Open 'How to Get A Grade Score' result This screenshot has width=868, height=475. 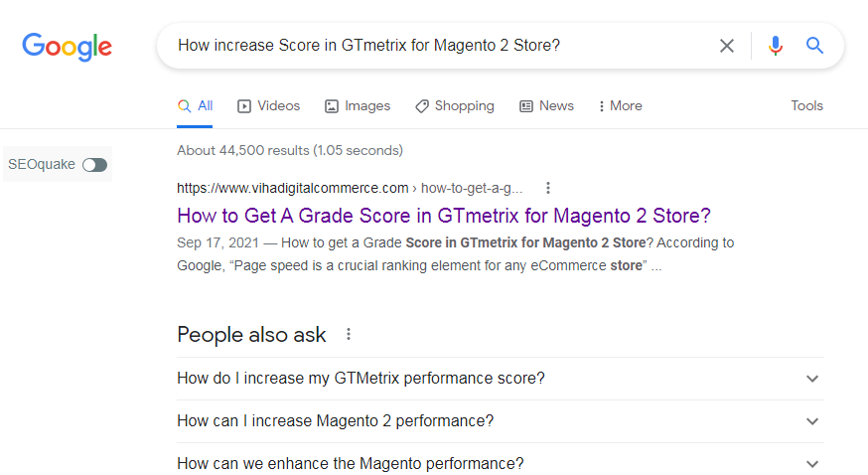[x=443, y=216]
